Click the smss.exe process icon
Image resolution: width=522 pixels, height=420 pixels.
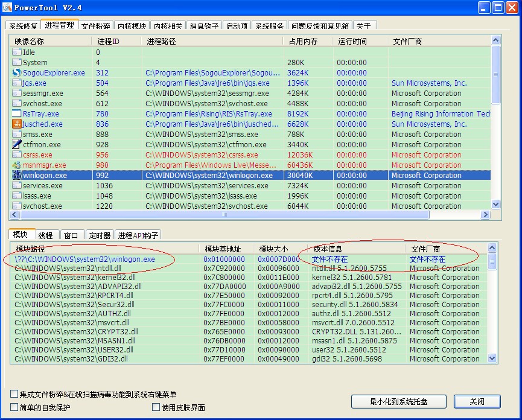(x=17, y=134)
